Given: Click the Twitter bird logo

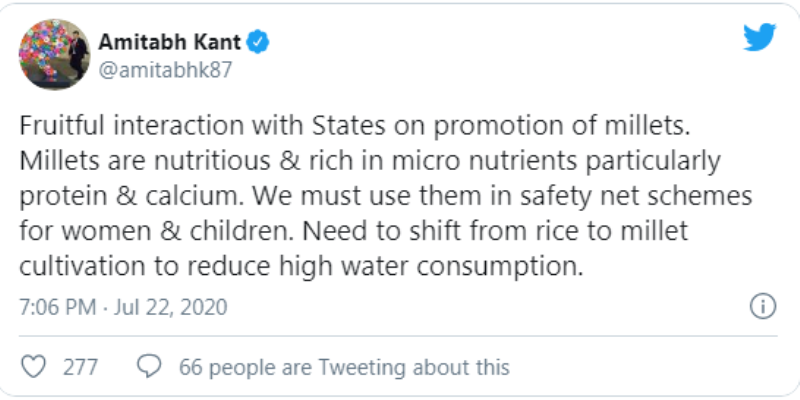Looking at the screenshot, I should [x=759, y=37].
